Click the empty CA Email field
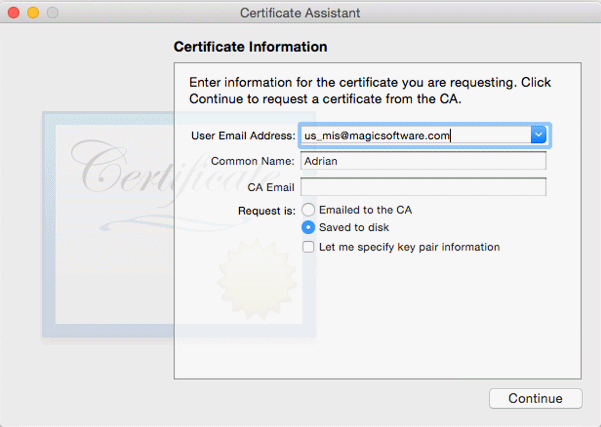The image size is (601, 427). 423,187
